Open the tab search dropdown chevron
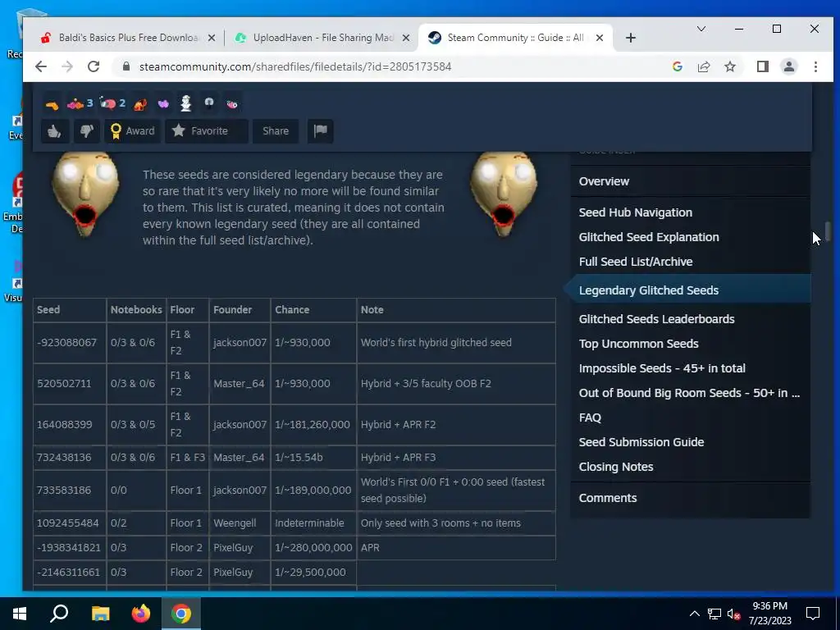The width and height of the screenshot is (840, 630). 701,29
